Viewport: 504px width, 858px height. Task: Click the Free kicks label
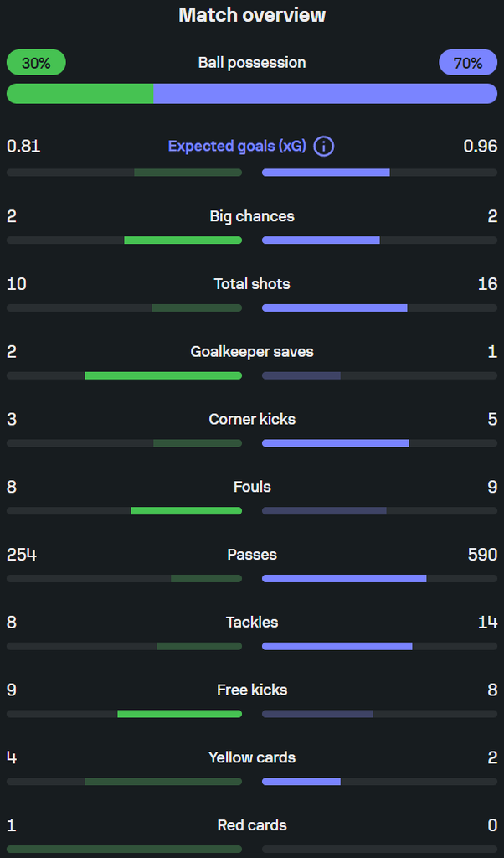(x=252, y=690)
